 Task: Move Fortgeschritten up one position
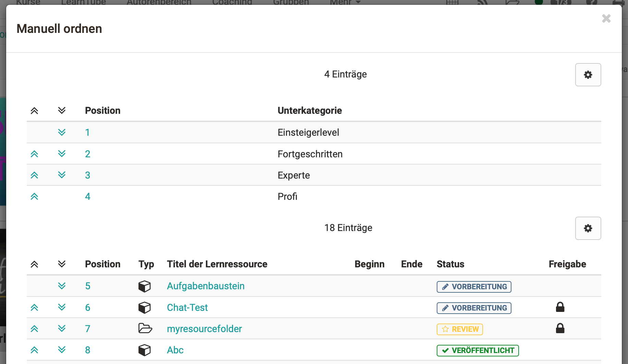(x=34, y=154)
